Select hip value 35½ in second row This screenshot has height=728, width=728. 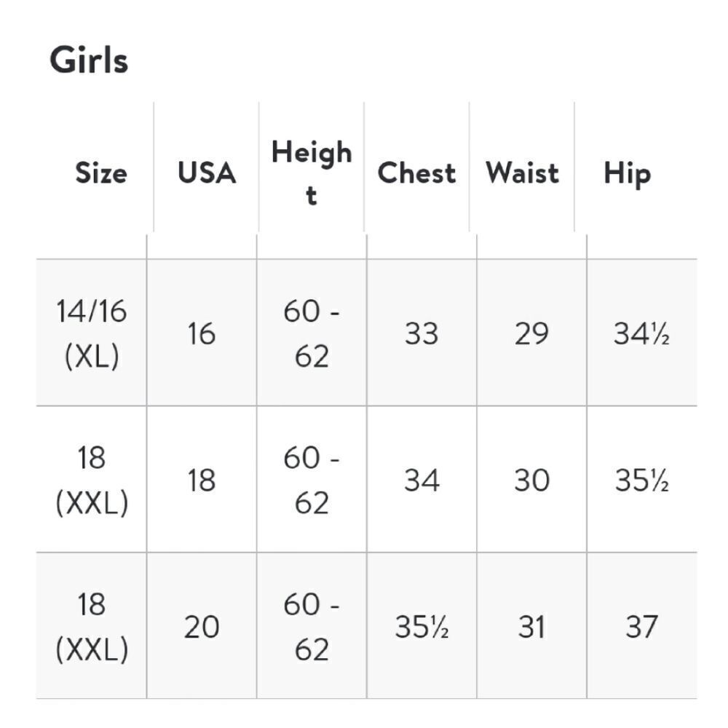pyautogui.click(x=641, y=480)
